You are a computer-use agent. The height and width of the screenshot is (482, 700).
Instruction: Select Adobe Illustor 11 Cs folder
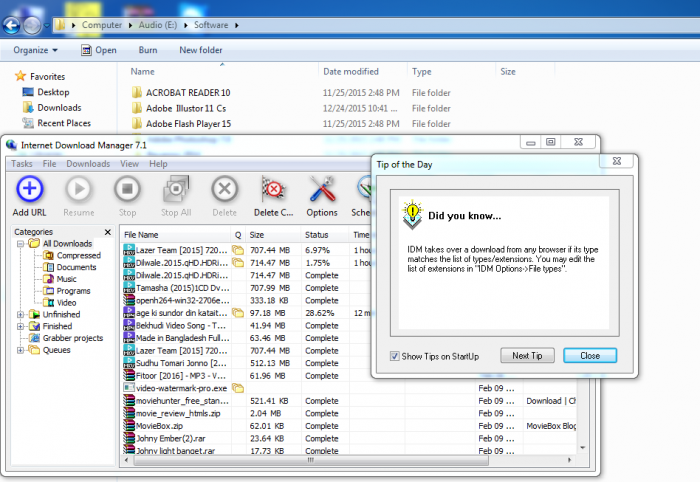(x=186, y=108)
